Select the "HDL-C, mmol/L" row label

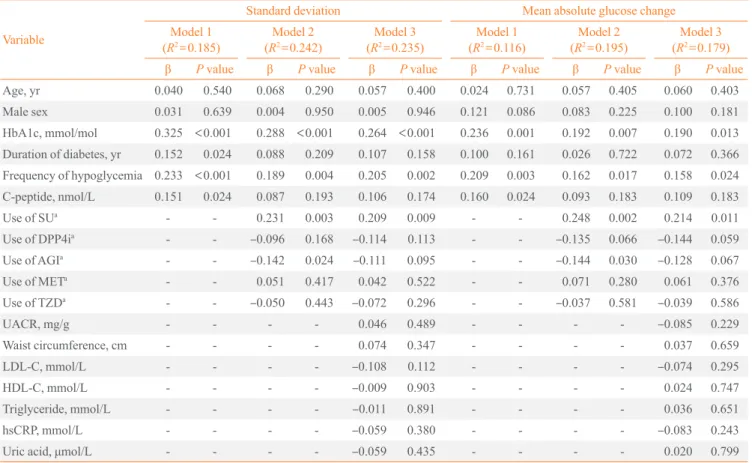[x=45, y=388]
